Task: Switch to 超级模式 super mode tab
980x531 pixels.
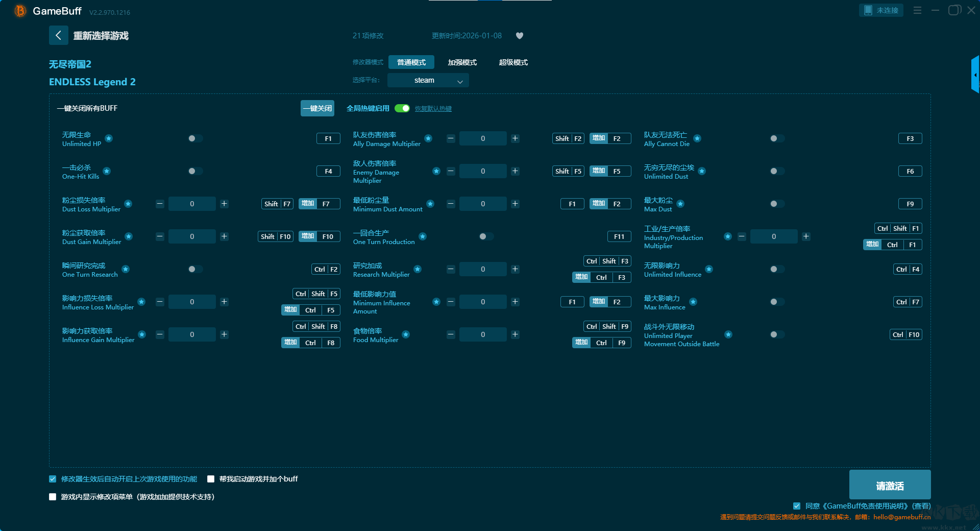Action: (x=513, y=62)
